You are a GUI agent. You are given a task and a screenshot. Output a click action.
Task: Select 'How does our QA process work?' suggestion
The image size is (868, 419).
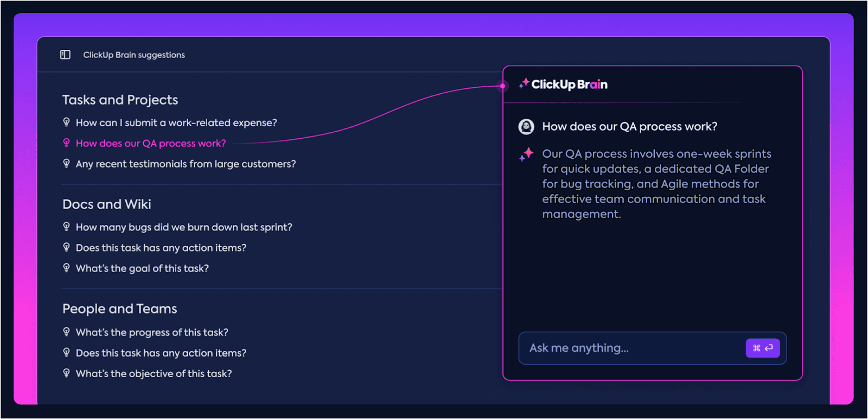[x=151, y=143]
